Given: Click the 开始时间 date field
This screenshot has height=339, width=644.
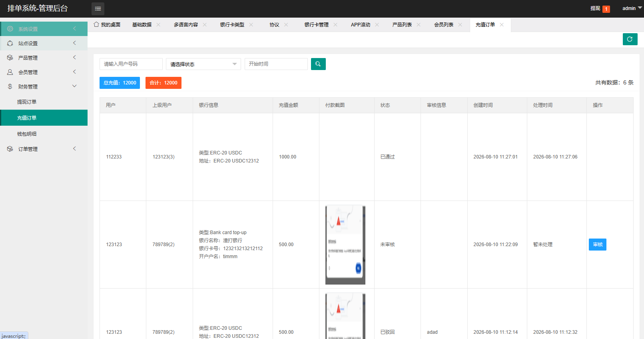Looking at the screenshot, I should [x=276, y=64].
